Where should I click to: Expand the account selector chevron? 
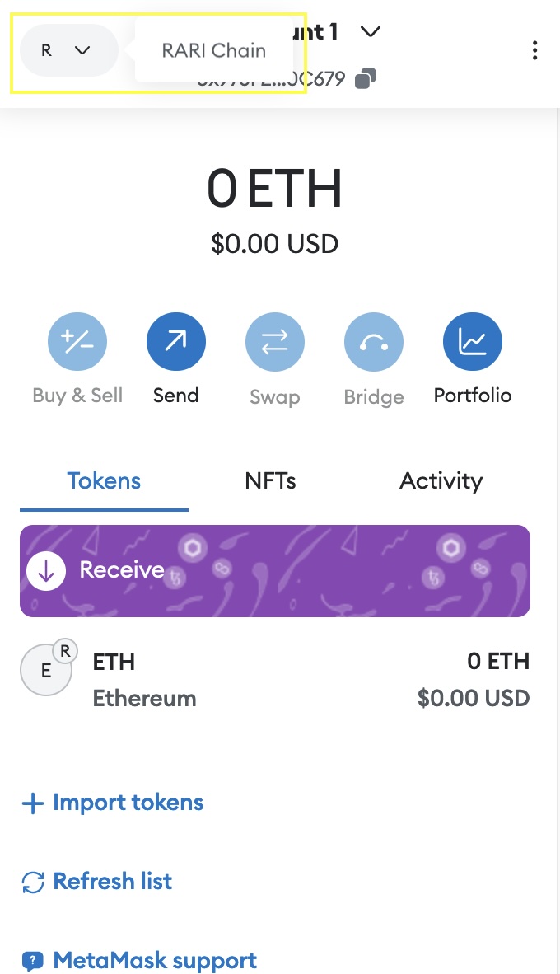(371, 31)
